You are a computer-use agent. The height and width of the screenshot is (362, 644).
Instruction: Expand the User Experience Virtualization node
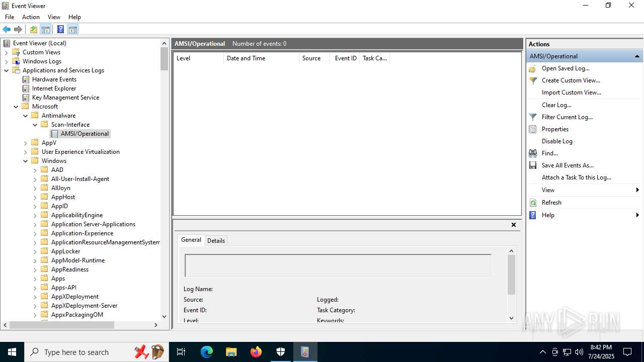pyautogui.click(x=26, y=152)
